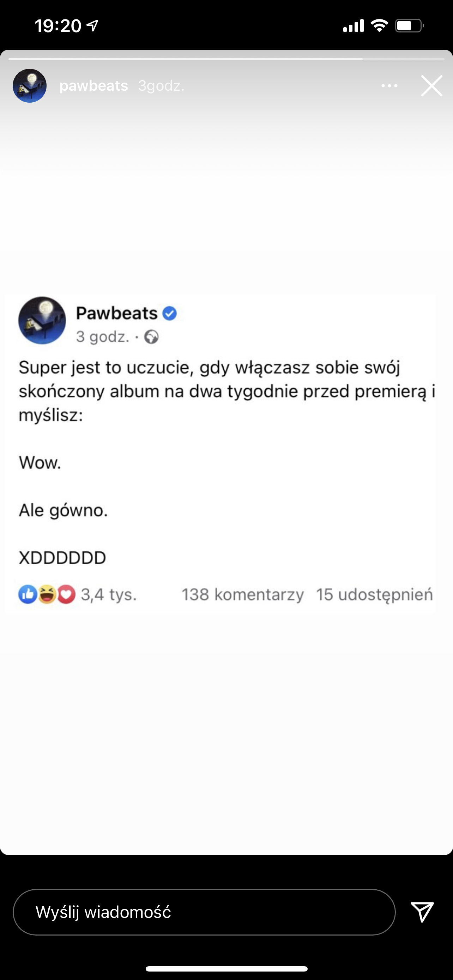Tap the public globe privacy icon
The height and width of the screenshot is (980, 453).
tap(151, 337)
